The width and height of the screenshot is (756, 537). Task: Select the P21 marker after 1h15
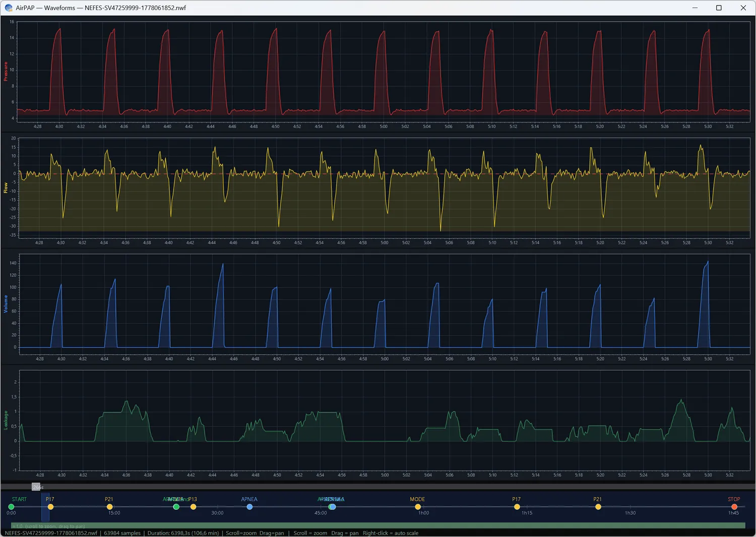(x=598, y=507)
